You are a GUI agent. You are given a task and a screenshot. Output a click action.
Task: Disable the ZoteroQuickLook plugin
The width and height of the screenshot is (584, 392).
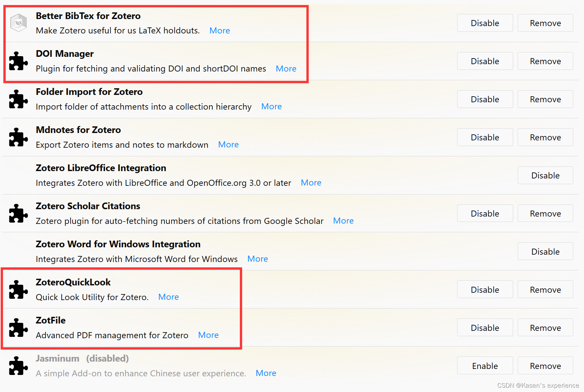pos(485,290)
